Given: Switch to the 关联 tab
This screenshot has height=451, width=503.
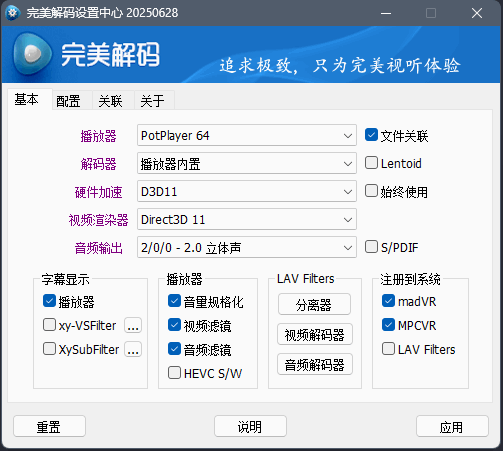Looking at the screenshot, I should (110, 101).
